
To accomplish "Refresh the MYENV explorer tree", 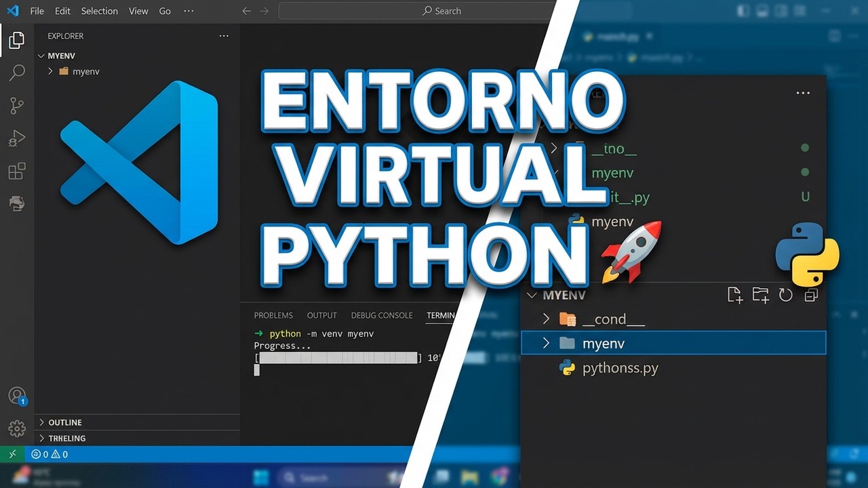I will click(786, 295).
